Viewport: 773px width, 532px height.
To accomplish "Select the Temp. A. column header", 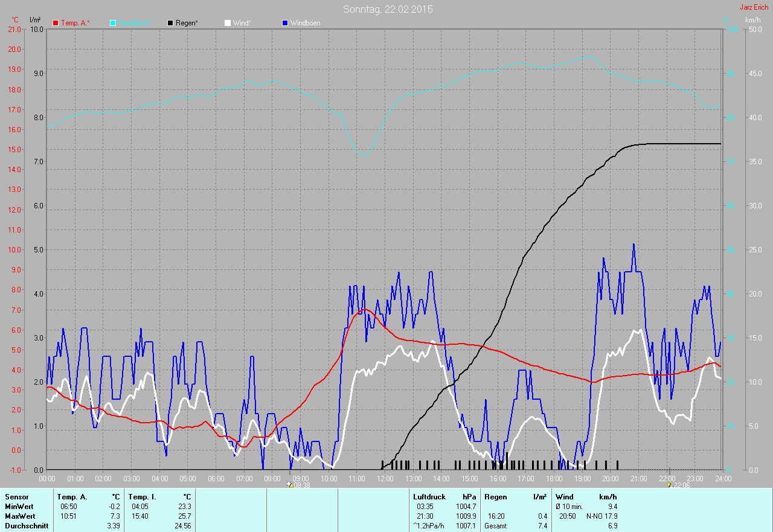I will click(x=72, y=497).
